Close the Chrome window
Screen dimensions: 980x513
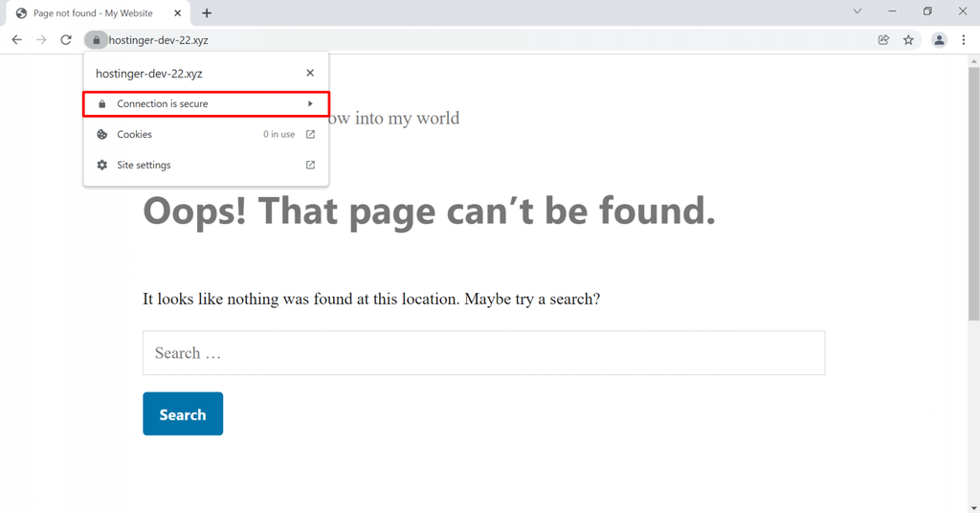pyautogui.click(x=963, y=11)
